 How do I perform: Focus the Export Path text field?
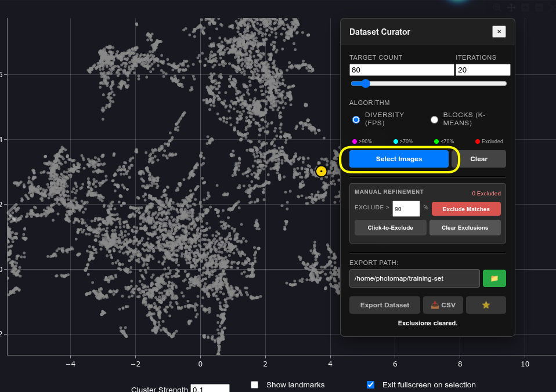pyautogui.click(x=414, y=278)
